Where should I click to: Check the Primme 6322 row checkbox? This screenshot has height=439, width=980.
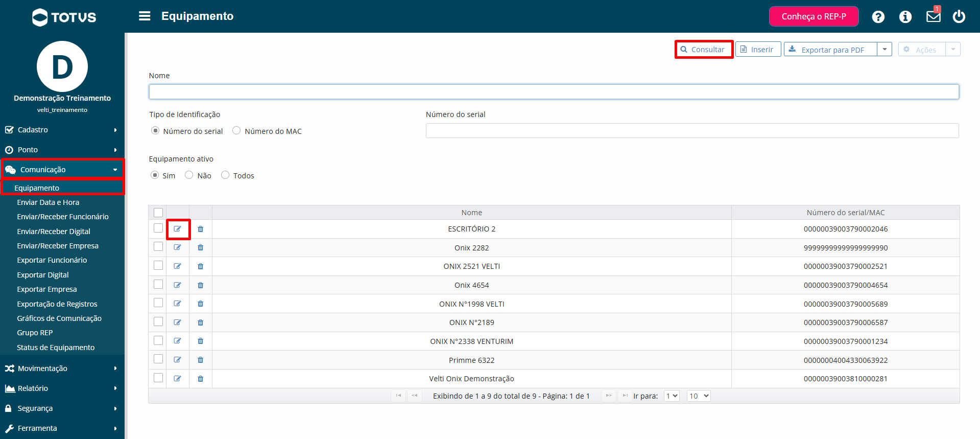coord(158,359)
